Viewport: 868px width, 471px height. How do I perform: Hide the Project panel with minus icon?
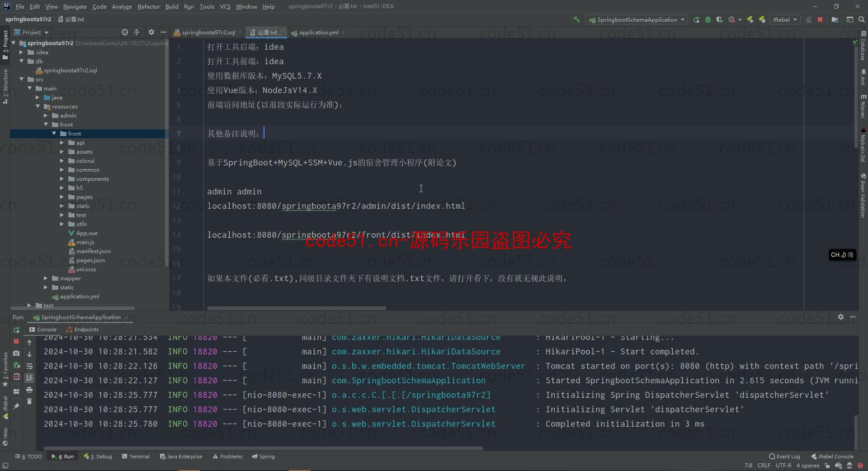163,32
